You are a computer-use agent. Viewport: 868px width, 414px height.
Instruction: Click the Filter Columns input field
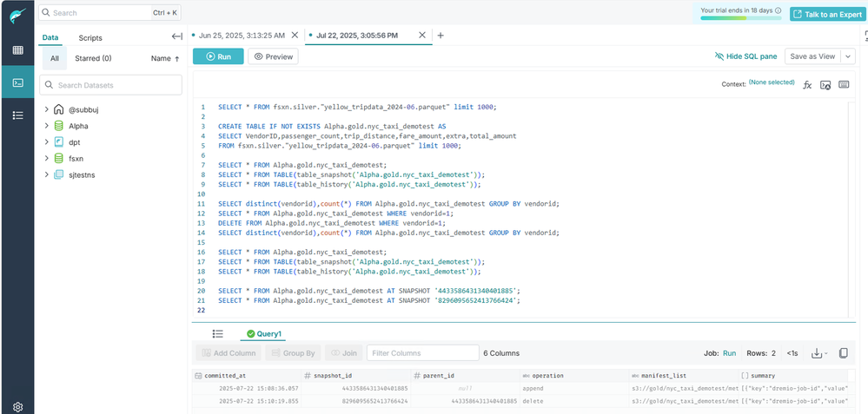point(422,353)
